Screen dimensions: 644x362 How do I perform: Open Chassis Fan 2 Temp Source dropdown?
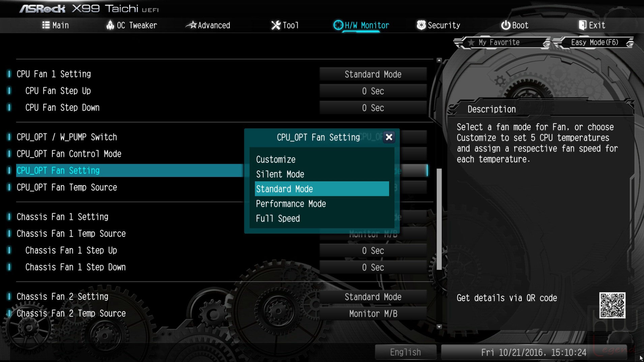tap(373, 314)
